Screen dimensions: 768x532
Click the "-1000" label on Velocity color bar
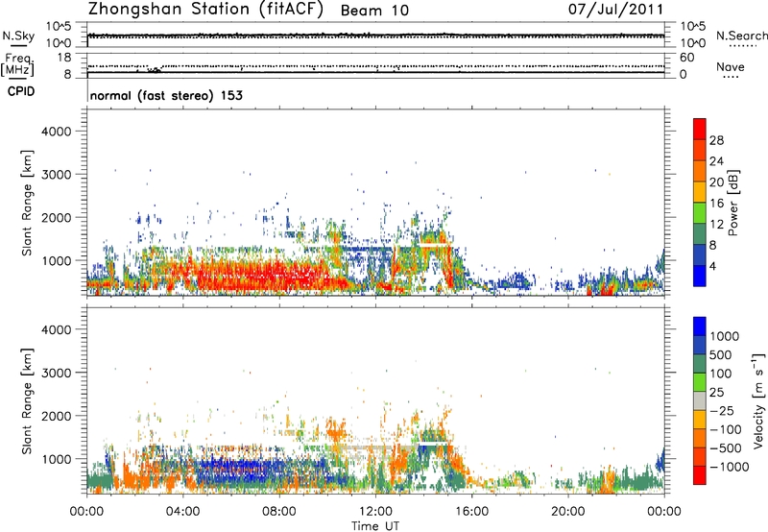click(x=729, y=467)
